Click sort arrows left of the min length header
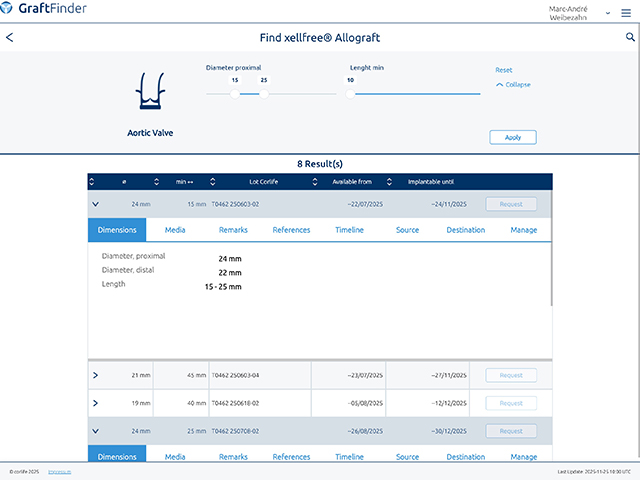This screenshot has width=640, height=480. 156,182
